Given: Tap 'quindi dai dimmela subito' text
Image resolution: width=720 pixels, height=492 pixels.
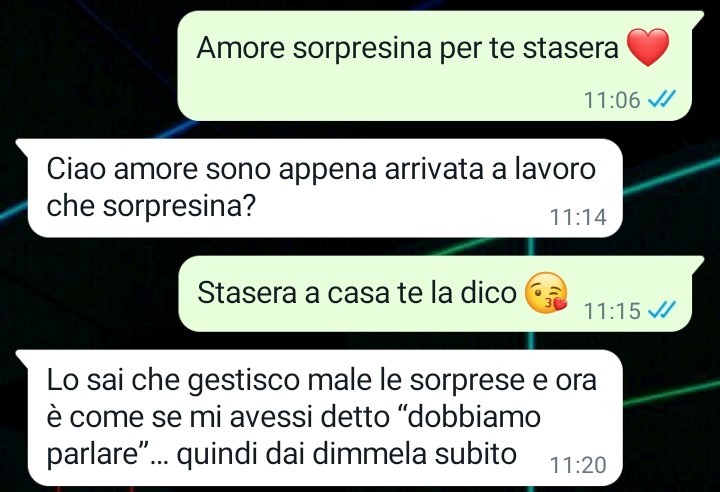Looking at the screenshot, I should [x=347, y=454].
